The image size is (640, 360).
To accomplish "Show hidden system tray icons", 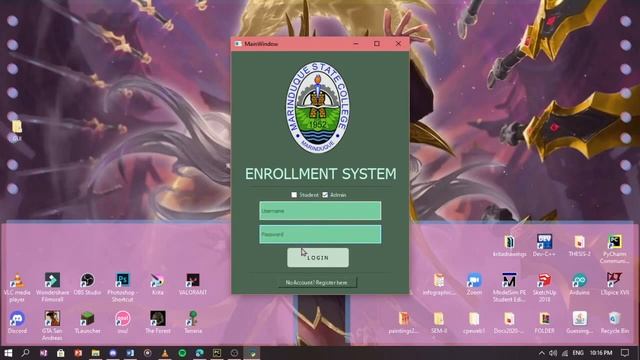I will coord(542,353).
